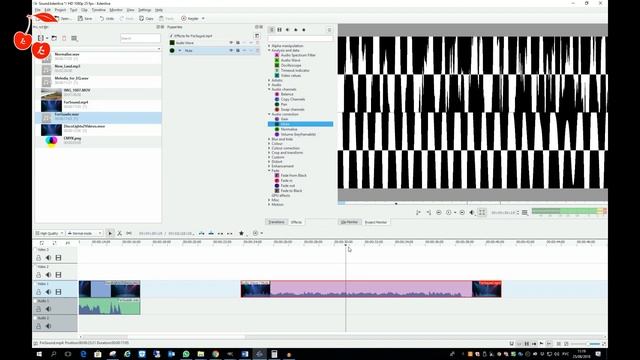Click the Save toolbar button
The image size is (640, 360).
(85, 18)
